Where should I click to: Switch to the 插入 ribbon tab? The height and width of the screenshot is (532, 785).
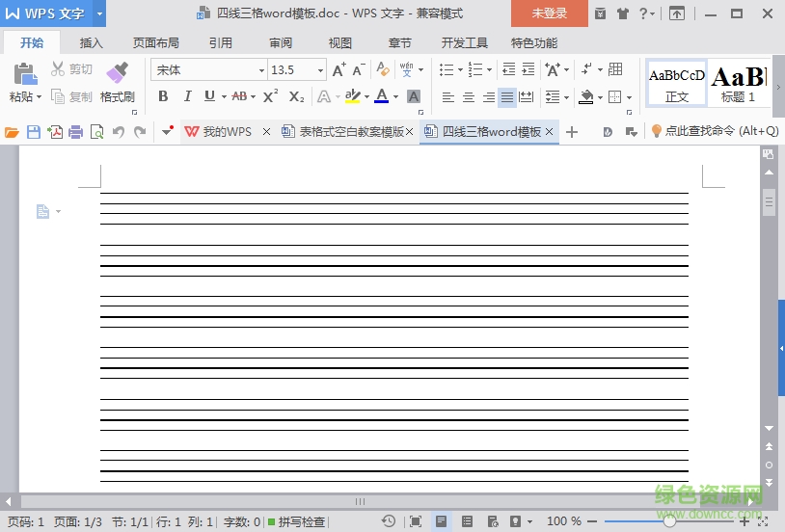point(92,43)
